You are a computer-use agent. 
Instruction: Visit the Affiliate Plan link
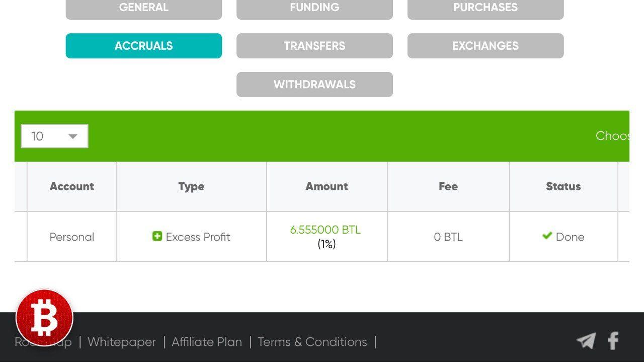pos(207,342)
